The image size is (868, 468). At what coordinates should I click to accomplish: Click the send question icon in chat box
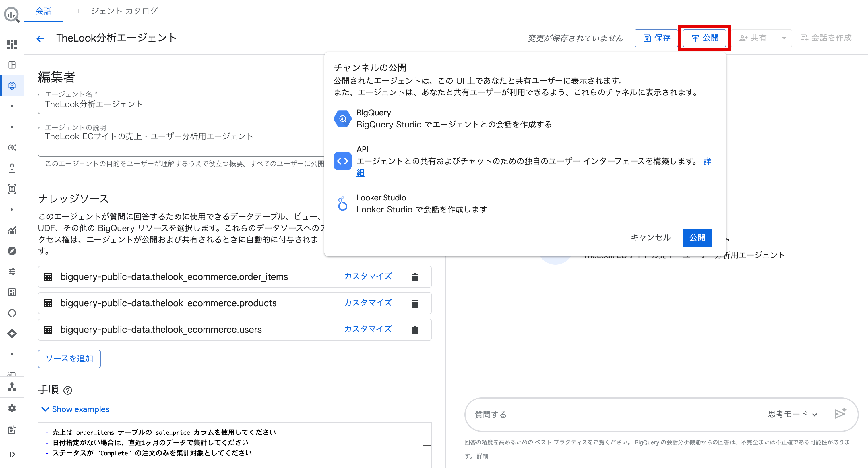coord(841,414)
